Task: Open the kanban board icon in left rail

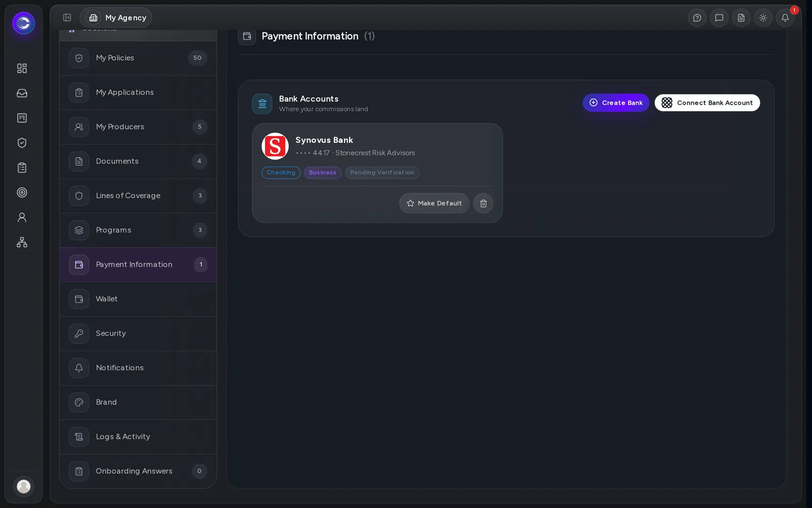Action: [x=22, y=118]
